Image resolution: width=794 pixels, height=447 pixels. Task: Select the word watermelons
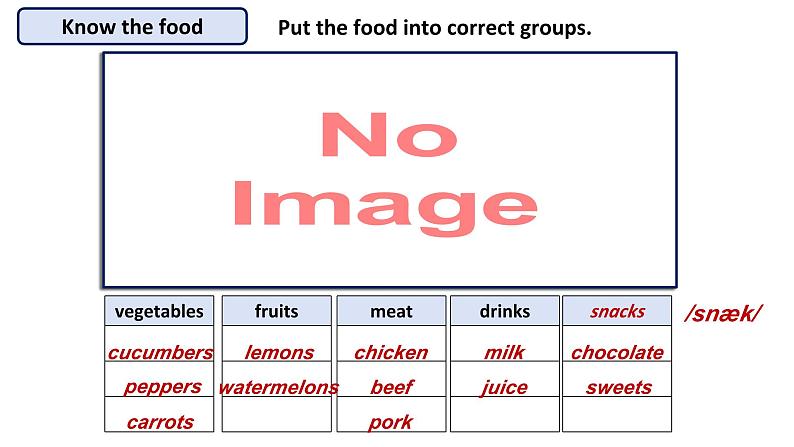click(x=279, y=387)
